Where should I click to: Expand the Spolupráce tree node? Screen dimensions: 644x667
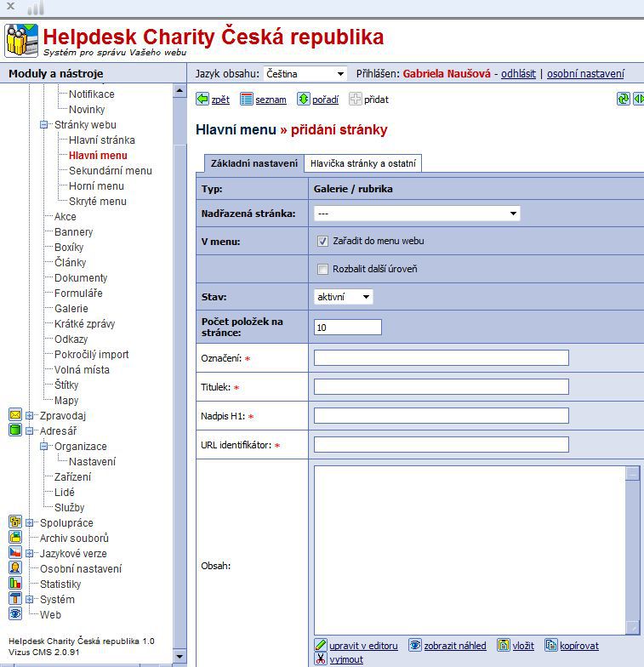(x=29, y=522)
